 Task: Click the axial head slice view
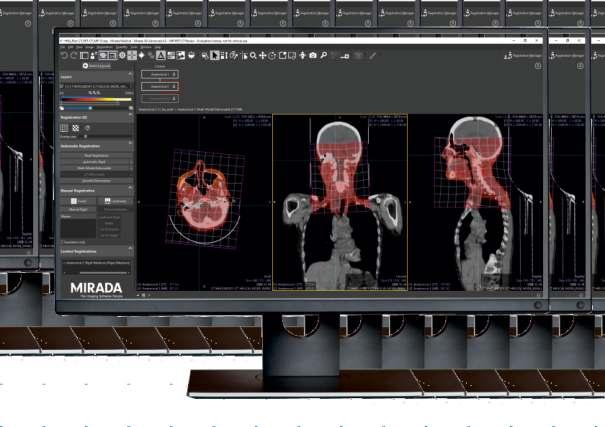click(204, 202)
